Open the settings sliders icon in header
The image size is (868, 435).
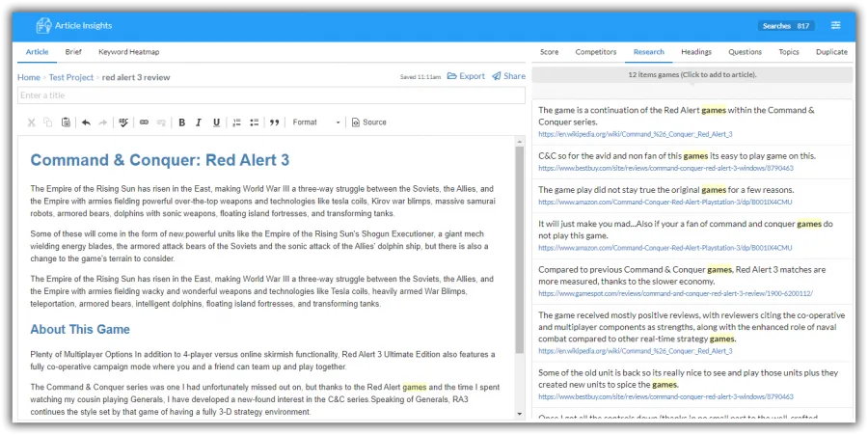(x=836, y=25)
